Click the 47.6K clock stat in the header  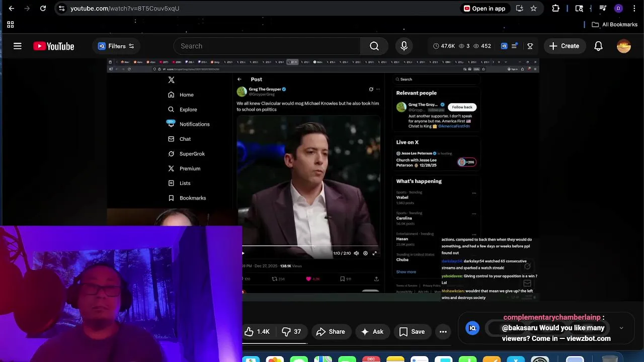[x=443, y=46]
